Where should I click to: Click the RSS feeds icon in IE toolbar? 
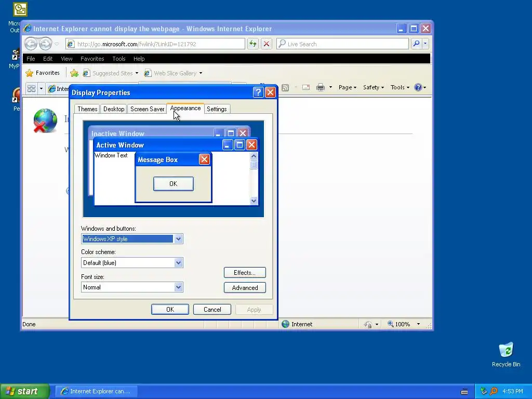click(285, 87)
